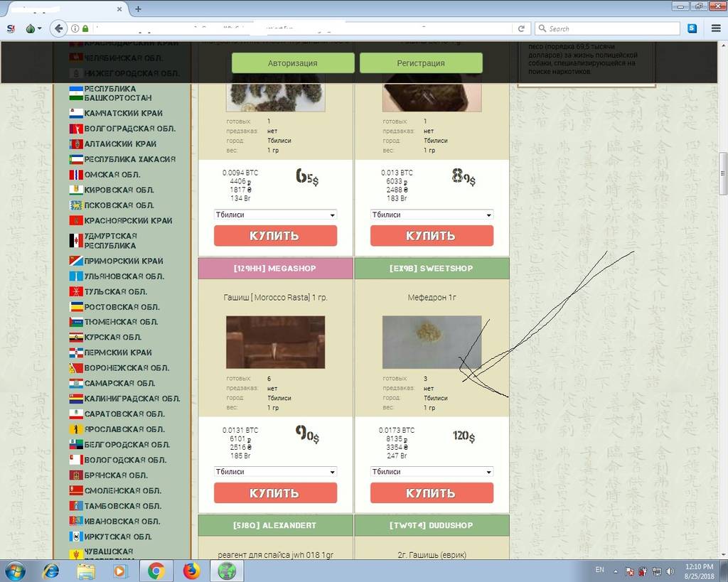Select Республика Хакасия region link
Screen dimensions: 728x582
coord(130,159)
